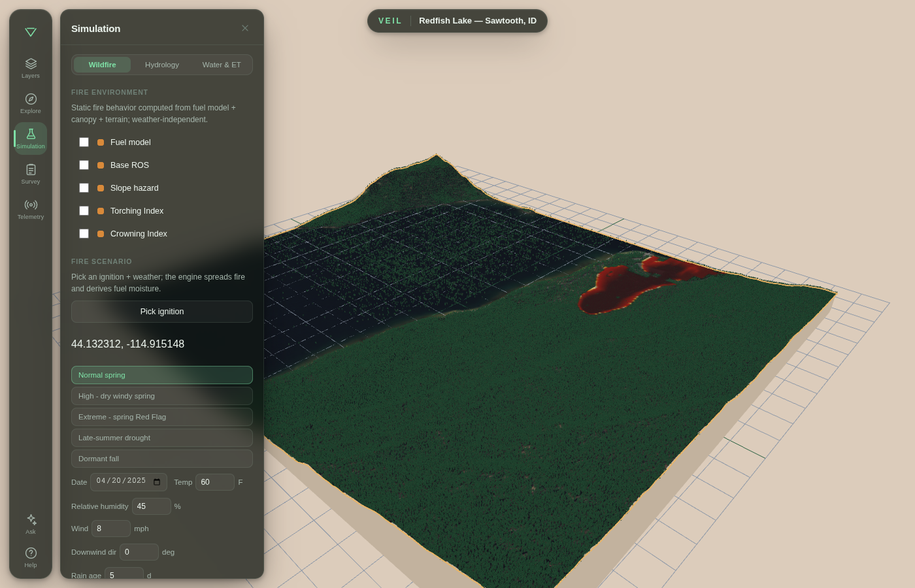Select High - dry windy spring scenario
Viewport: 915px width, 588px height.
tap(162, 396)
